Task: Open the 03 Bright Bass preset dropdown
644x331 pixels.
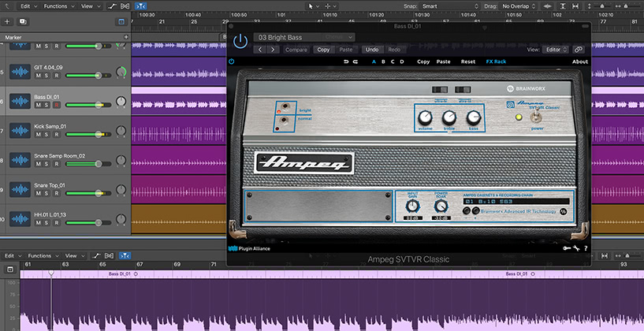Action: pyautogui.click(x=304, y=37)
